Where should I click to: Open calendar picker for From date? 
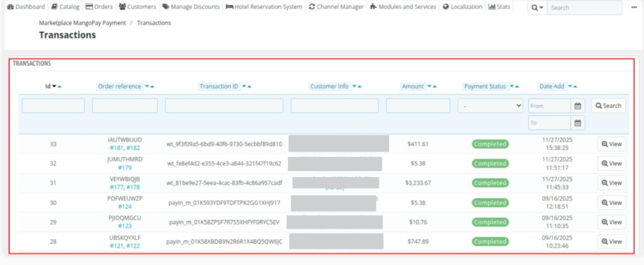coord(578,106)
